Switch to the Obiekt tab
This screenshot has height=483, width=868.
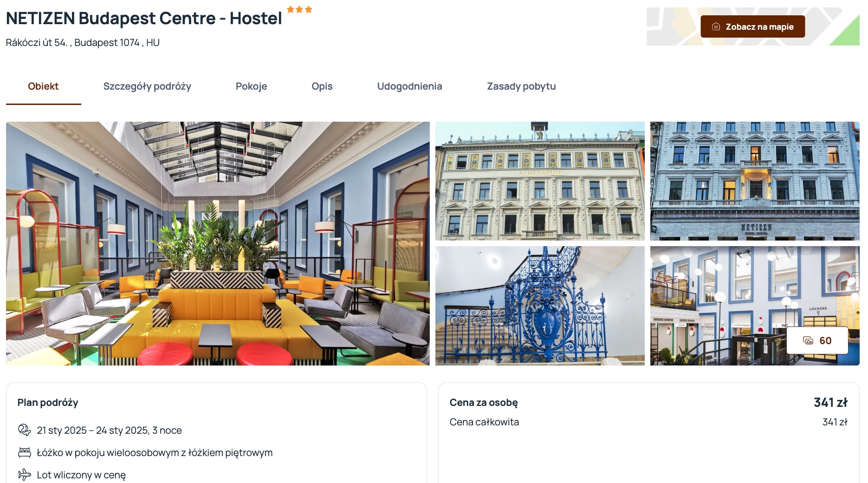click(43, 86)
